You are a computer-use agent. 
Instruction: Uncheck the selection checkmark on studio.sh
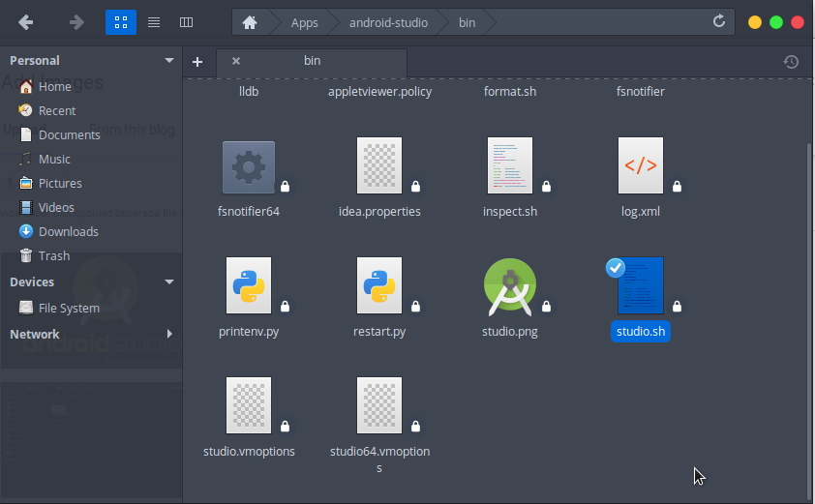click(x=616, y=268)
